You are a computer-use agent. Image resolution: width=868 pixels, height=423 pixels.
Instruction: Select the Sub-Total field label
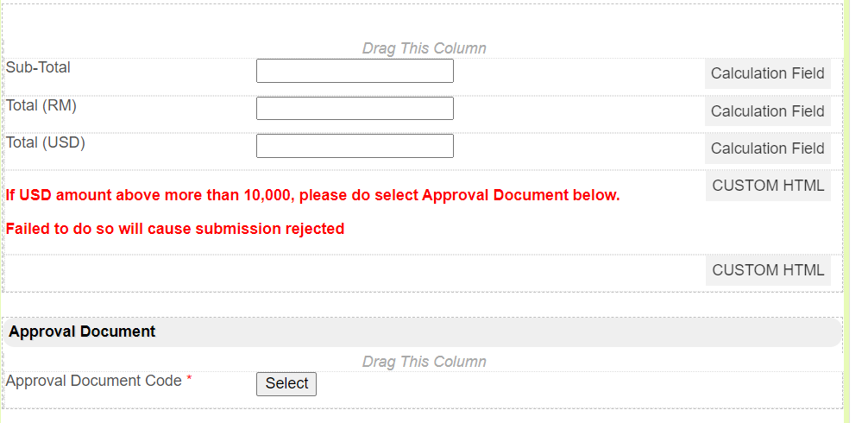click(38, 67)
